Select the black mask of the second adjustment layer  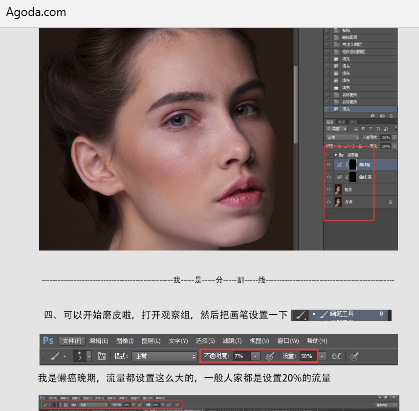point(352,177)
